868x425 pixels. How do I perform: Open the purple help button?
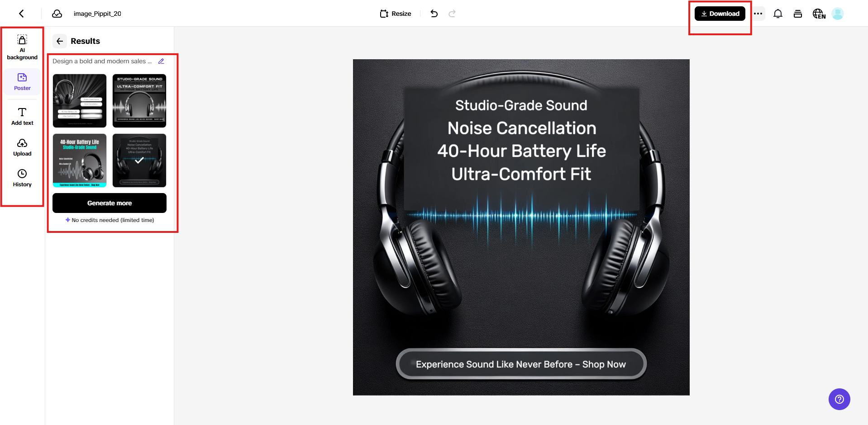[839, 399]
